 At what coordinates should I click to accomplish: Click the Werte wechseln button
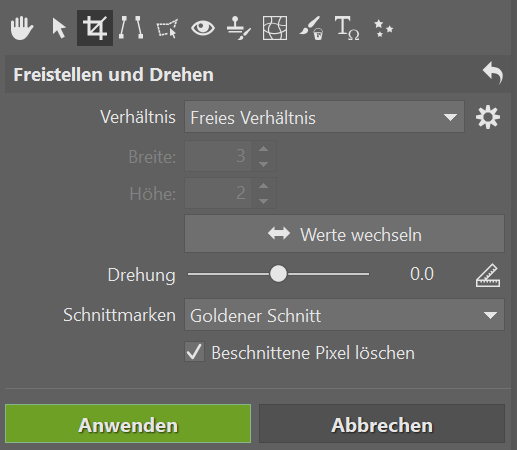coord(344,234)
